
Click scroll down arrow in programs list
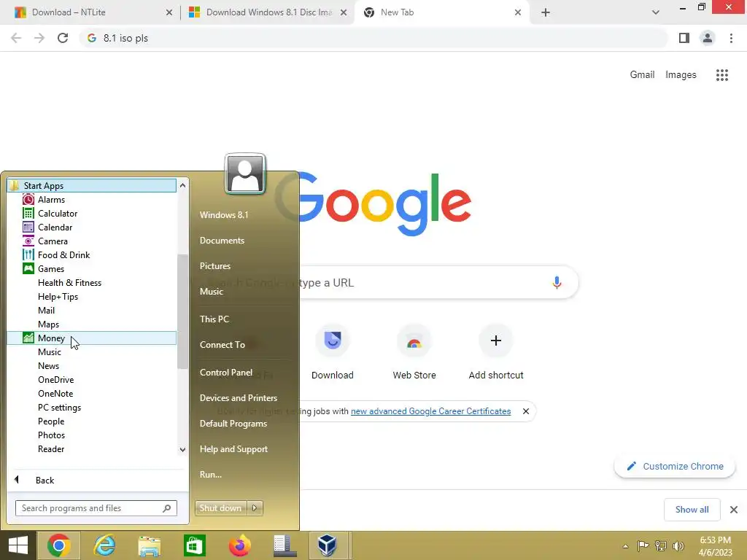tap(182, 449)
